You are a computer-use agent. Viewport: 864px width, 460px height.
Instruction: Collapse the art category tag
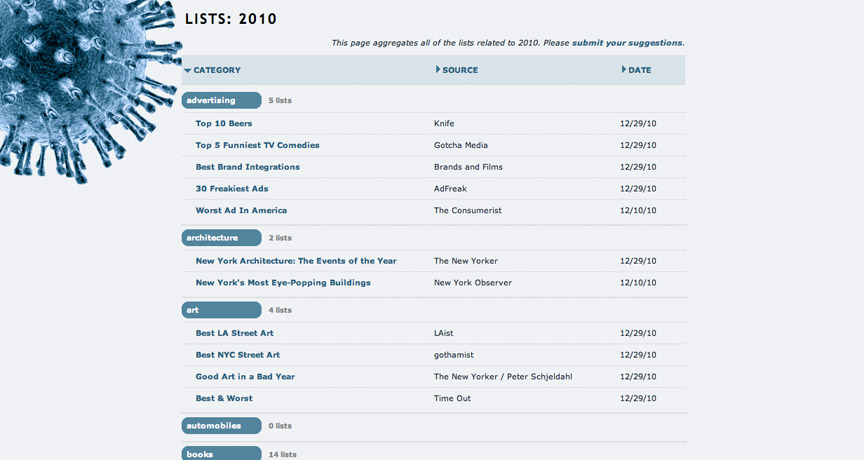coord(222,310)
